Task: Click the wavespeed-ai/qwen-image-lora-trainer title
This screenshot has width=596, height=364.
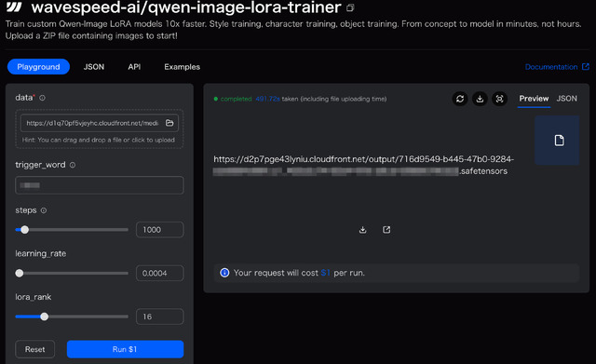Action: point(186,7)
